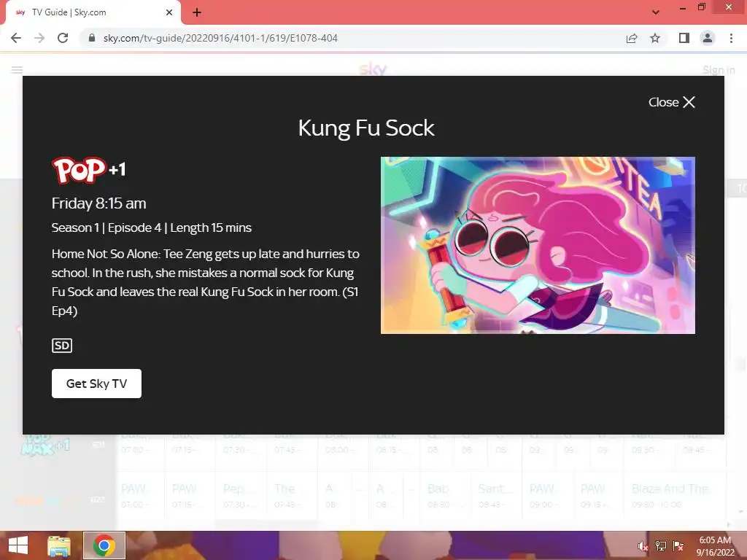Open a new browser tab

197,12
